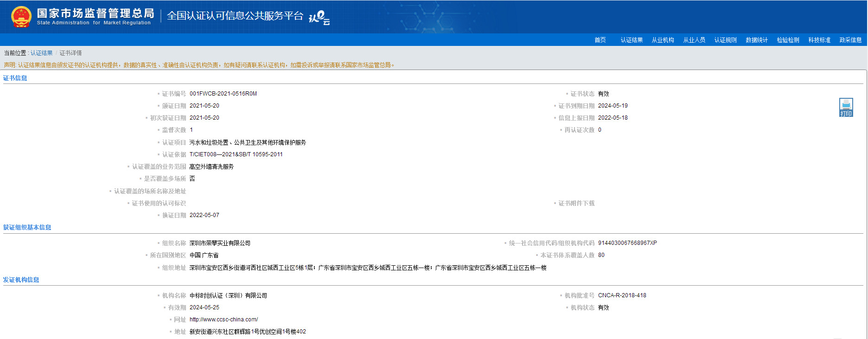Screen dimensions: 868x339
Task: Click the national emblem logo
Action: (x=21, y=17)
